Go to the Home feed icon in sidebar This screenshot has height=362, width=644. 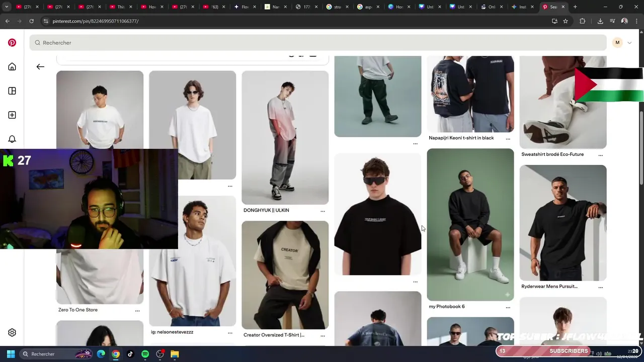click(12, 67)
